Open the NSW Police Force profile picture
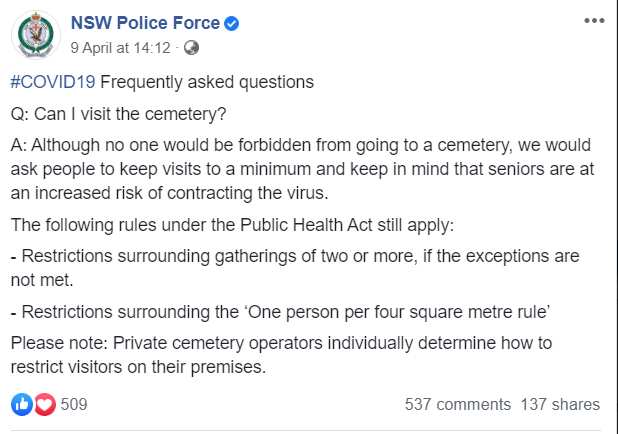The width and height of the screenshot is (618, 434). [37, 35]
